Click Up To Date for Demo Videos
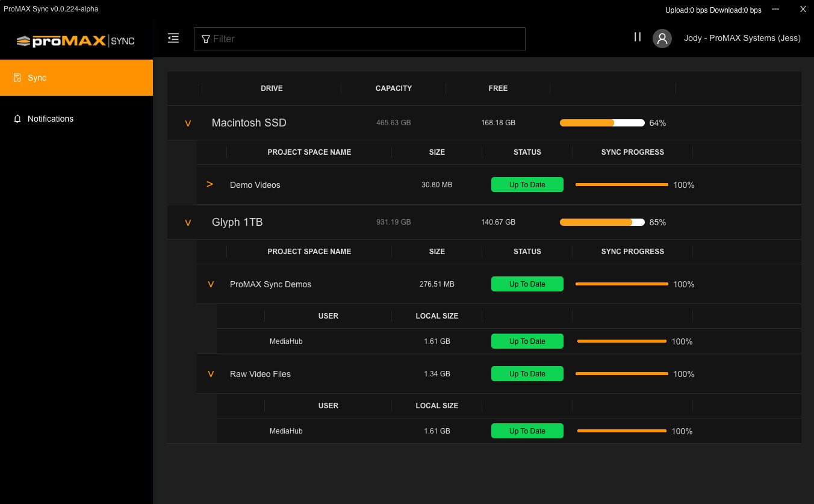The width and height of the screenshot is (814, 504). click(527, 184)
